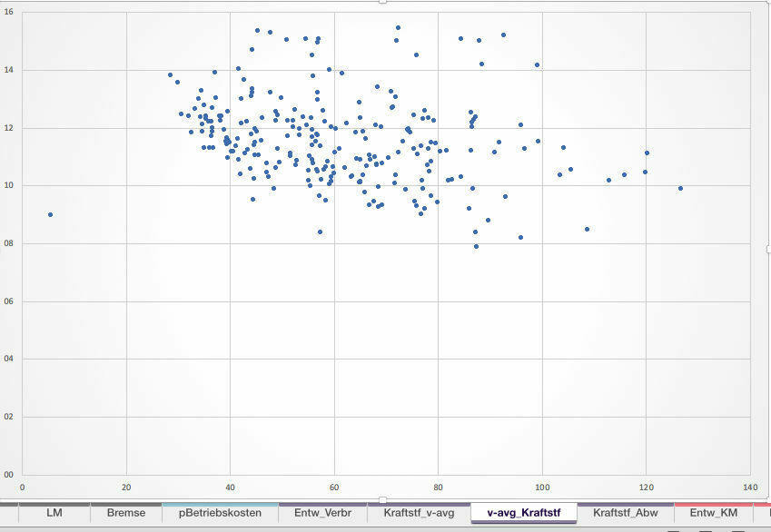Click the vertical axis label 08
The width and height of the screenshot is (771, 532).
point(10,243)
